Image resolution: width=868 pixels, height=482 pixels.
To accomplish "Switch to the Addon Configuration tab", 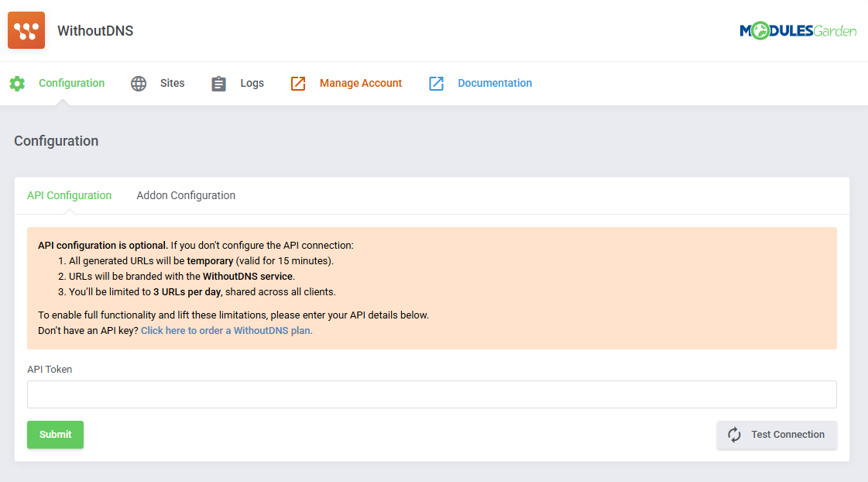I will (186, 195).
